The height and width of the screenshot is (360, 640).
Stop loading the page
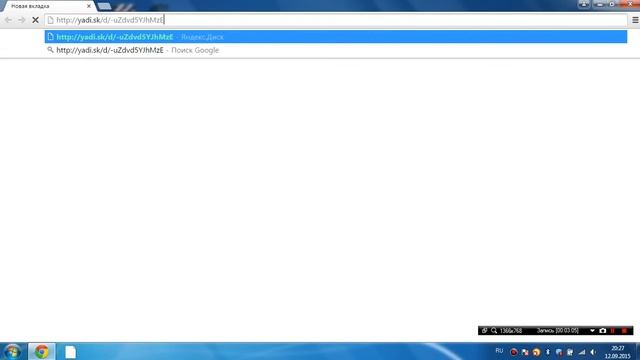[36, 20]
